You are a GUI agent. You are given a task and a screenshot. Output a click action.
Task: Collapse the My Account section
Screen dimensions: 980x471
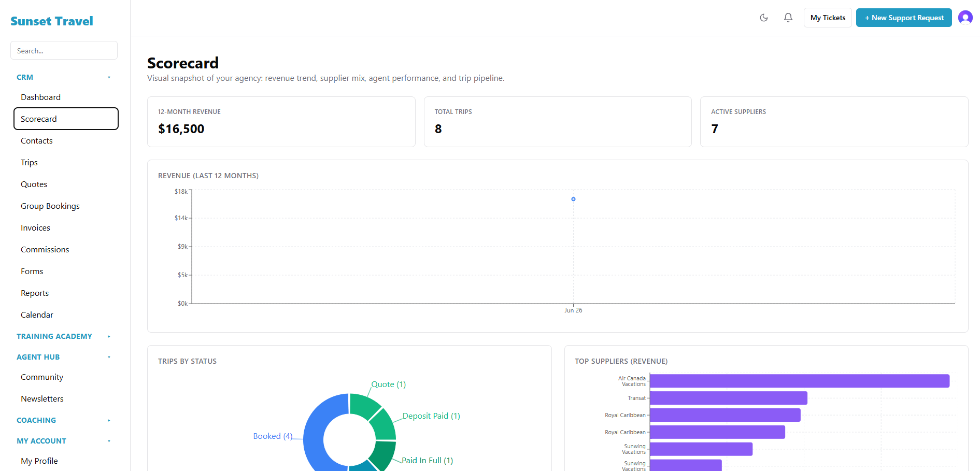pyautogui.click(x=64, y=441)
